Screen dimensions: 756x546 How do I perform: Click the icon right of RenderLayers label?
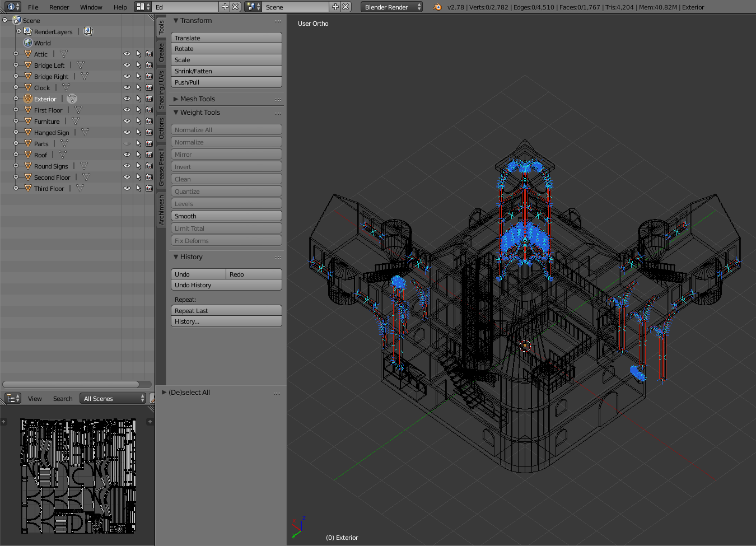[x=88, y=32]
